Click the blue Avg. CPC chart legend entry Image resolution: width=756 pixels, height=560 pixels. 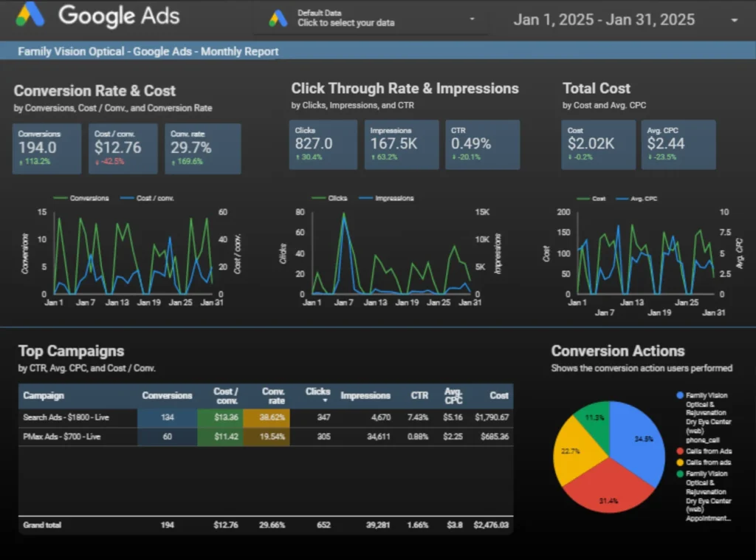(x=636, y=199)
